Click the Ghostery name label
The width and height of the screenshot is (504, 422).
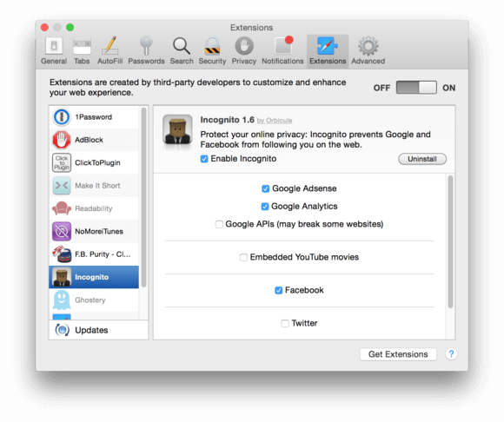pos(90,300)
